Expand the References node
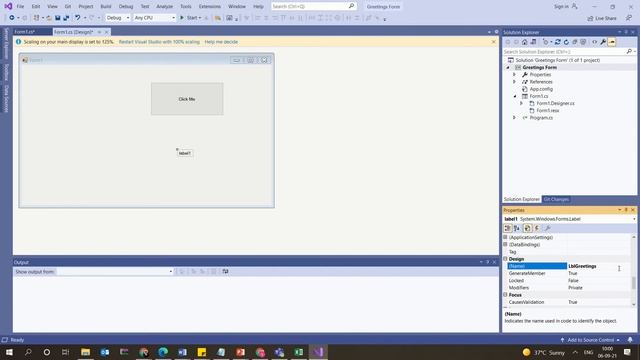This screenshot has height=360, width=640. pyautogui.click(x=514, y=82)
